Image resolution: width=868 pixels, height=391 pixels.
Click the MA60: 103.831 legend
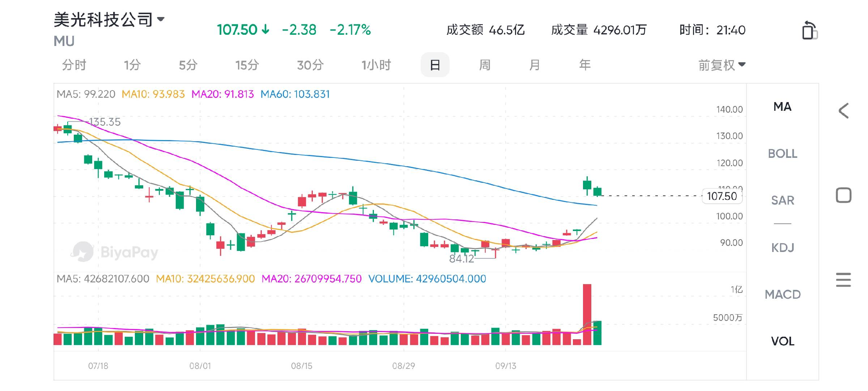tap(295, 94)
